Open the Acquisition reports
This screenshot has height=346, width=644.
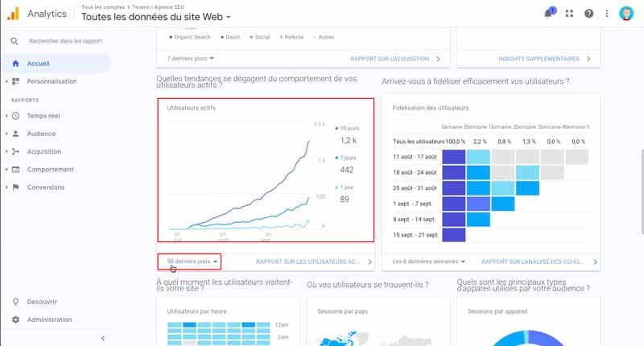(44, 151)
